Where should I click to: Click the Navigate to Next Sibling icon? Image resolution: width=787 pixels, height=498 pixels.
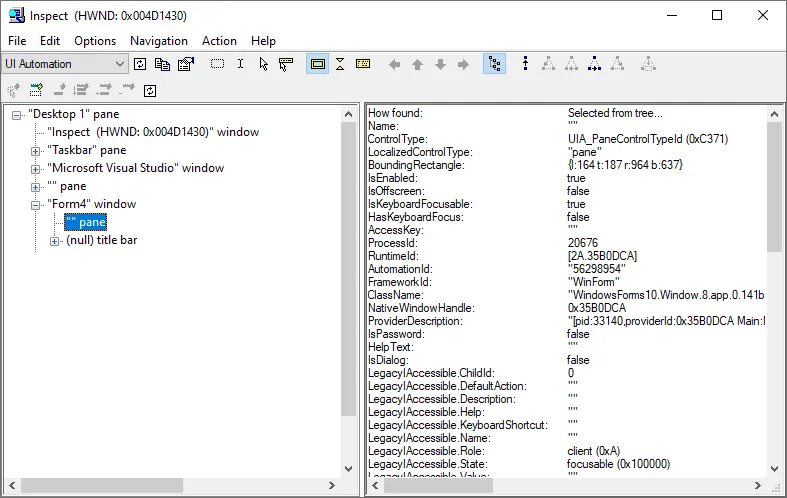point(594,64)
